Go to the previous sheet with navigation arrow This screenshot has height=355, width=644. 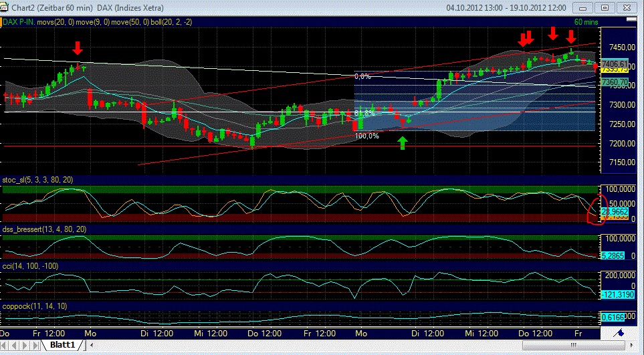point(15,345)
